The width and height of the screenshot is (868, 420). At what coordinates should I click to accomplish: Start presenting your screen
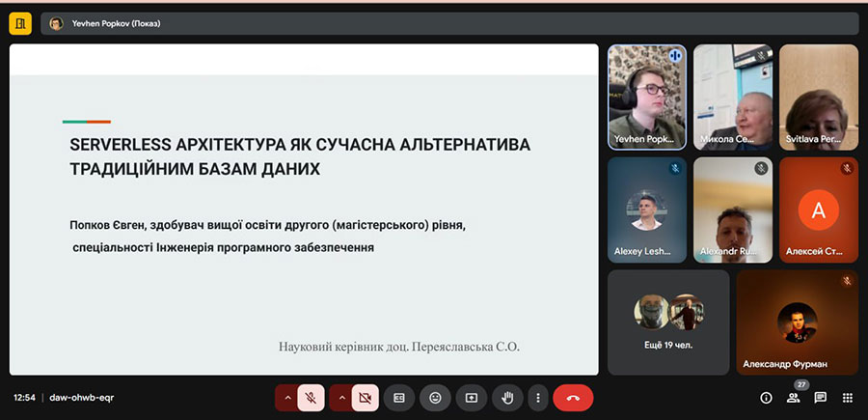click(x=472, y=398)
